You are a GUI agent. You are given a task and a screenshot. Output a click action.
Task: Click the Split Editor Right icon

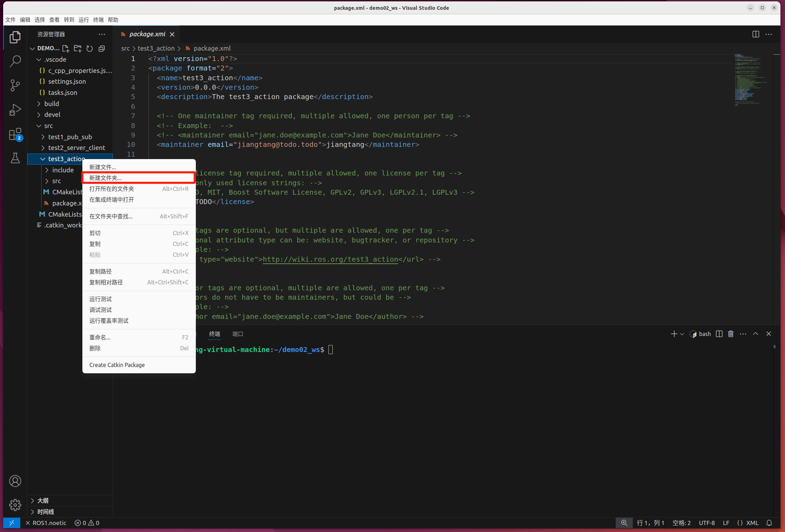[755, 34]
